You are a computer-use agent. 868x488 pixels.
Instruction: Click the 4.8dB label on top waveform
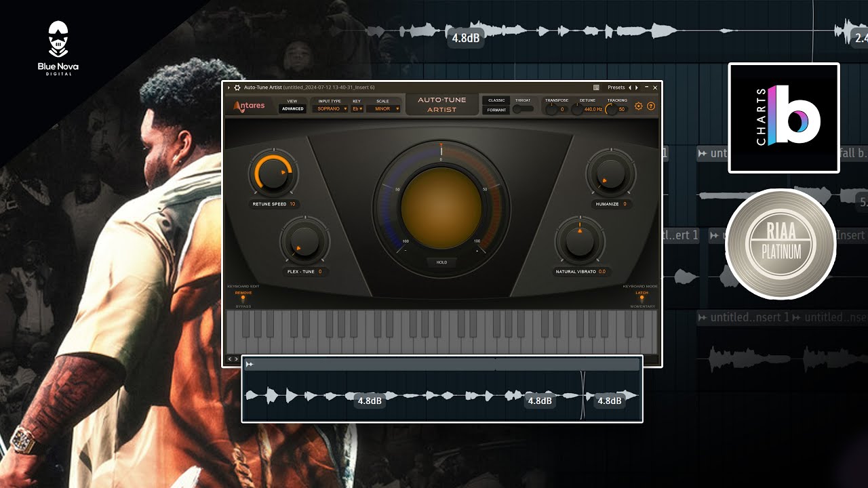click(466, 38)
